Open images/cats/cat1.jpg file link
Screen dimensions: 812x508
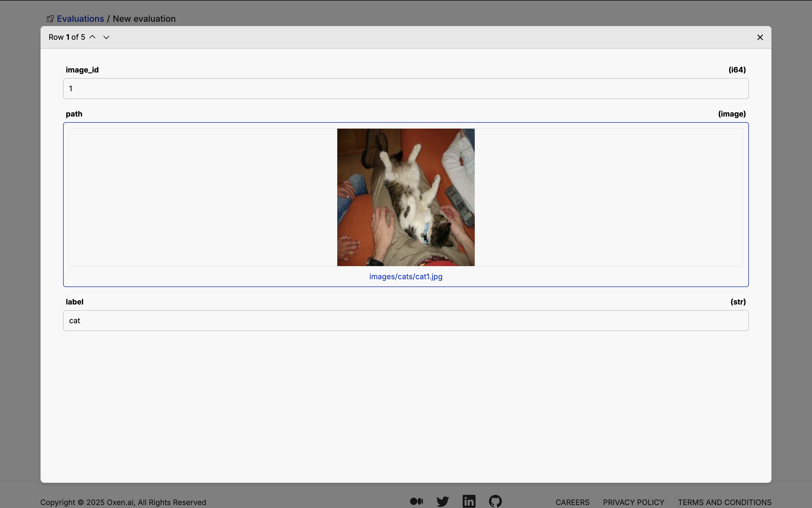[x=405, y=277]
